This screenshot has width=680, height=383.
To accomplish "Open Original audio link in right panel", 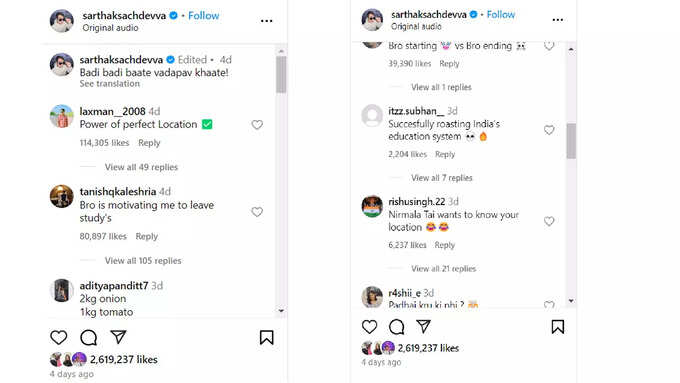I will (x=416, y=26).
